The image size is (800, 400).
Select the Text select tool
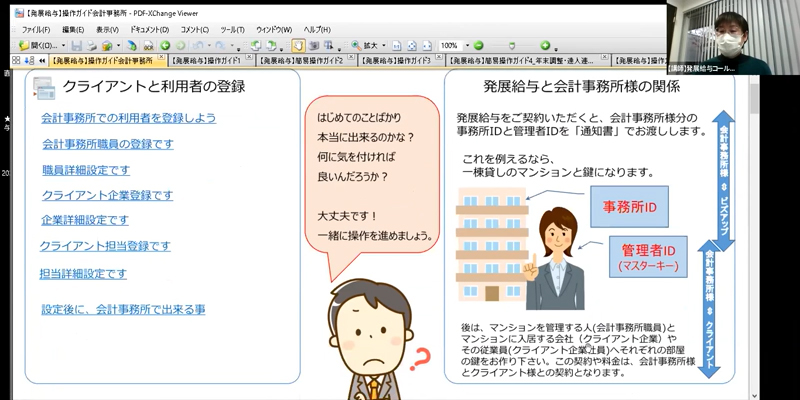point(328,45)
